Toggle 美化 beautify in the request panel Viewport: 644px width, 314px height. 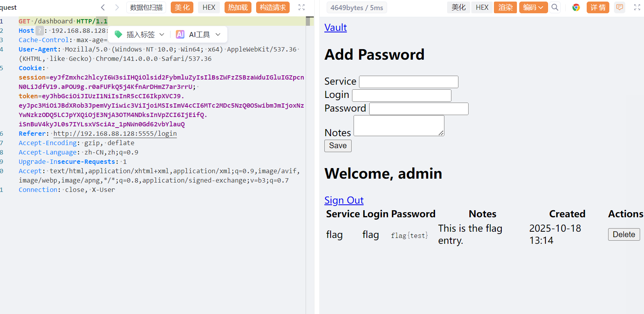click(x=182, y=7)
